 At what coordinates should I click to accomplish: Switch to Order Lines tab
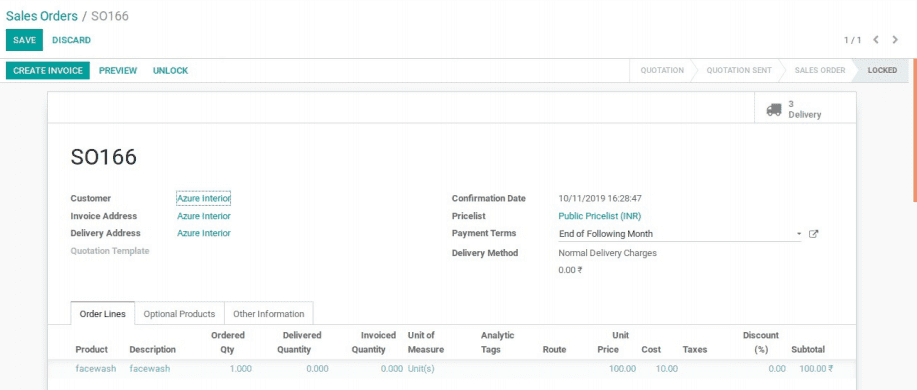(103, 313)
